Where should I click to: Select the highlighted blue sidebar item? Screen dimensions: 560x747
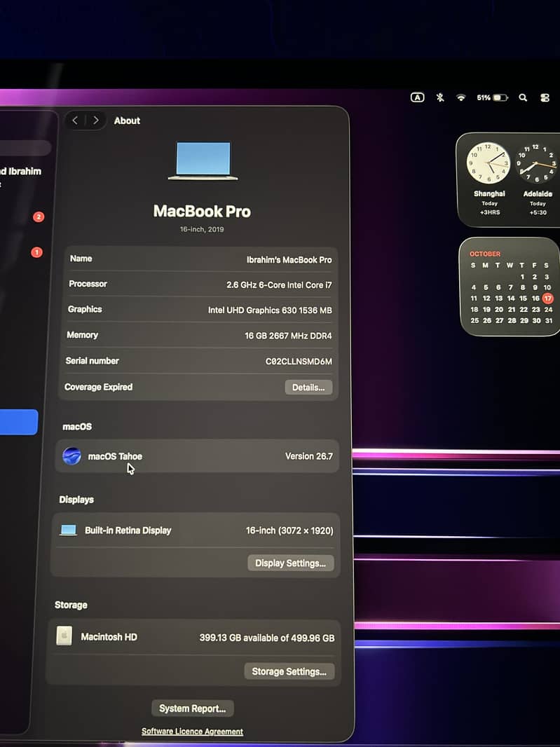click(19, 422)
